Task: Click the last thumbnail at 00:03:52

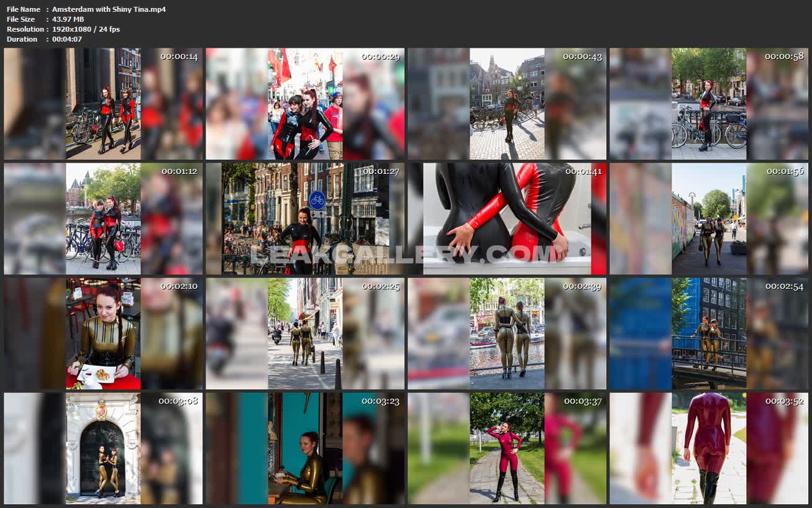Action: click(x=709, y=448)
